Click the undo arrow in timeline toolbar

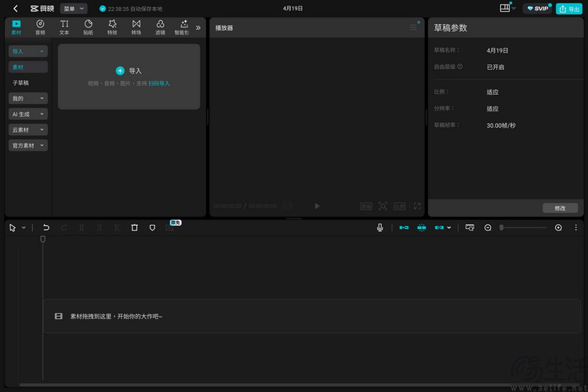tap(46, 227)
